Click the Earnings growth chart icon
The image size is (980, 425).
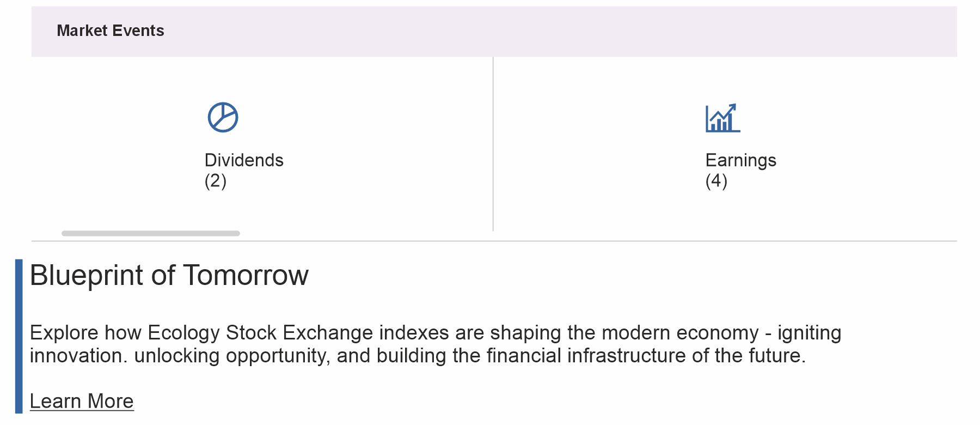point(722,118)
